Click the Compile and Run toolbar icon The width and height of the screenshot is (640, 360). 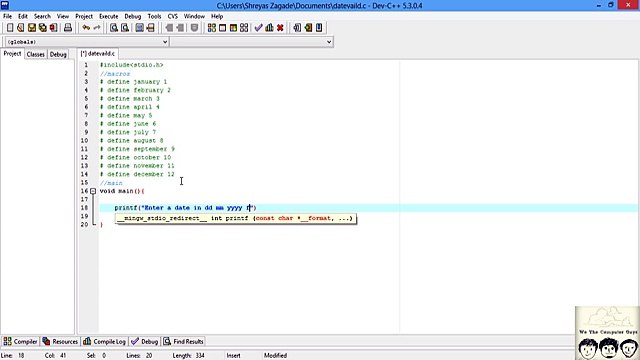click(233, 28)
